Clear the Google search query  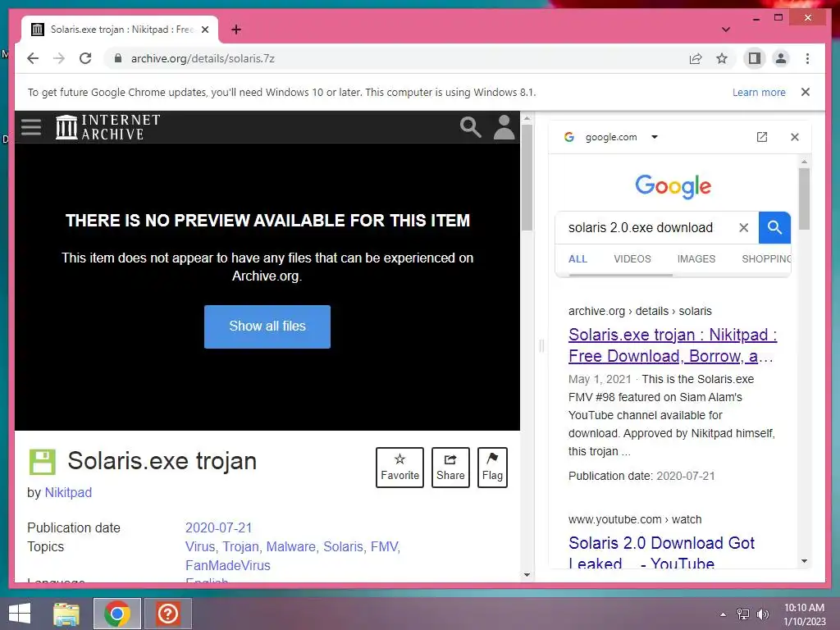(743, 228)
